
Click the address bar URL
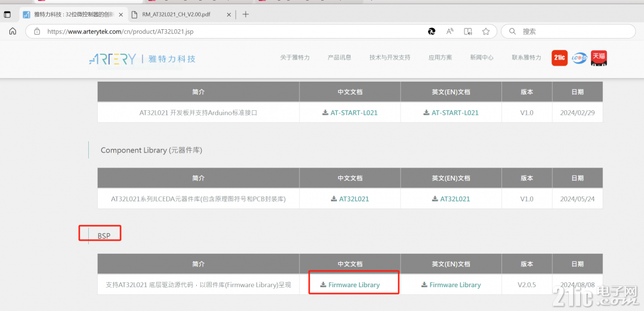[120, 31]
